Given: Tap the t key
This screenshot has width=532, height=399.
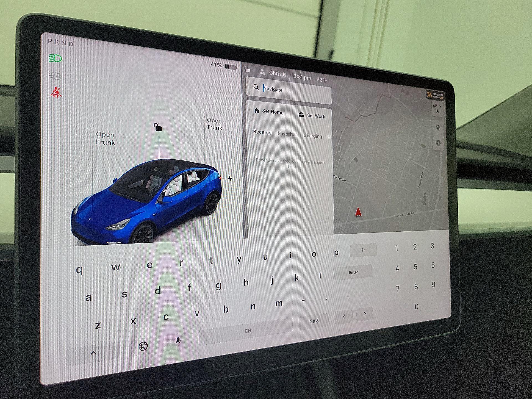Looking at the screenshot, I should [211, 260].
